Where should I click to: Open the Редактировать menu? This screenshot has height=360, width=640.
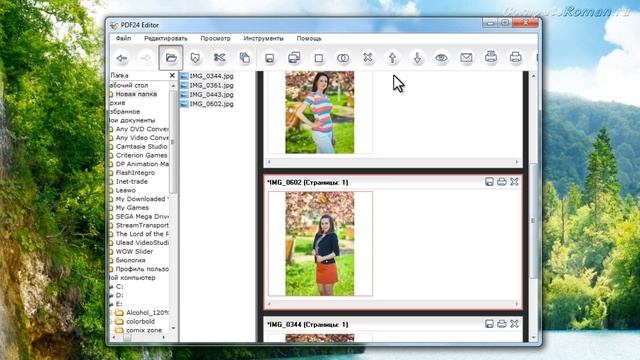166,38
